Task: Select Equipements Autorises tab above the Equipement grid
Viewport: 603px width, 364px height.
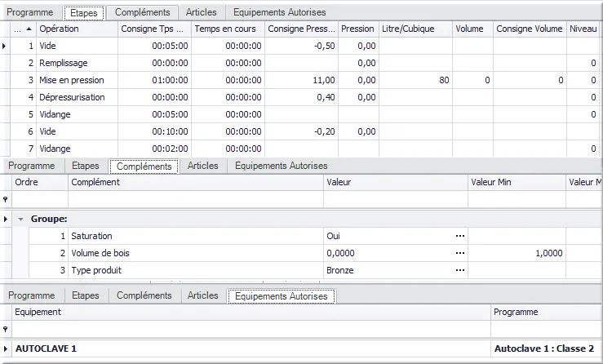Action: coord(282,296)
